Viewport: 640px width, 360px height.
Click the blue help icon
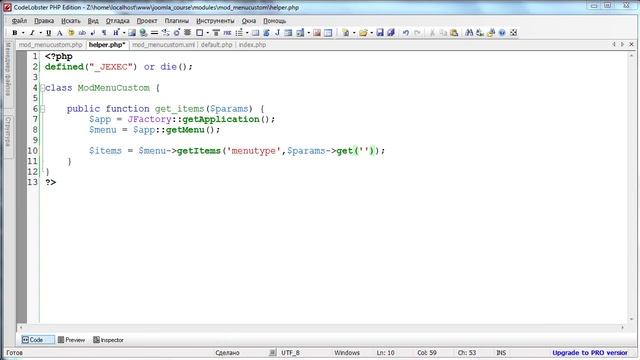click(502, 33)
